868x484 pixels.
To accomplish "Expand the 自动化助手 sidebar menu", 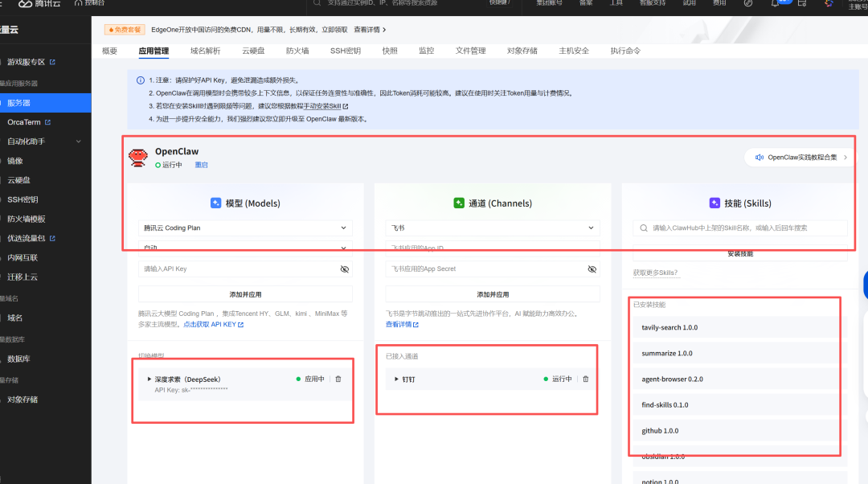I will point(79,142).
